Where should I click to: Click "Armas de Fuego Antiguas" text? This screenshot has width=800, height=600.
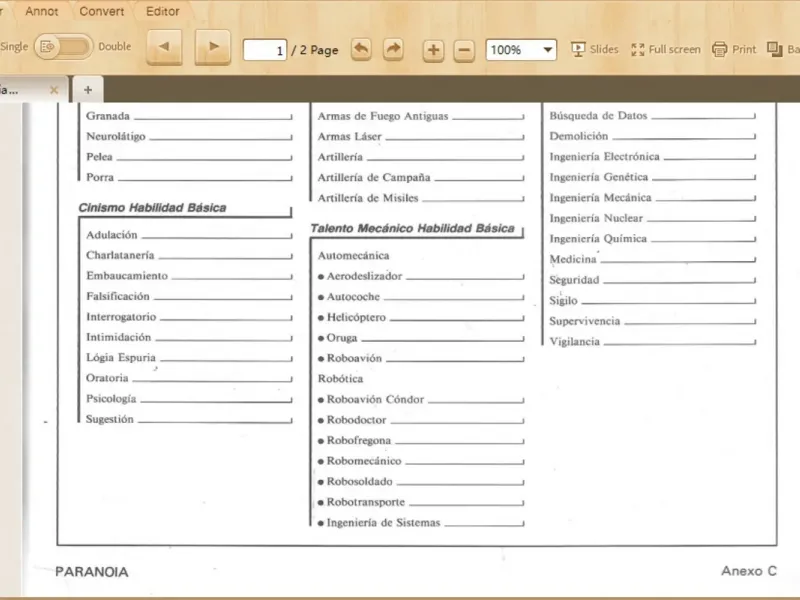click(383, 116)
